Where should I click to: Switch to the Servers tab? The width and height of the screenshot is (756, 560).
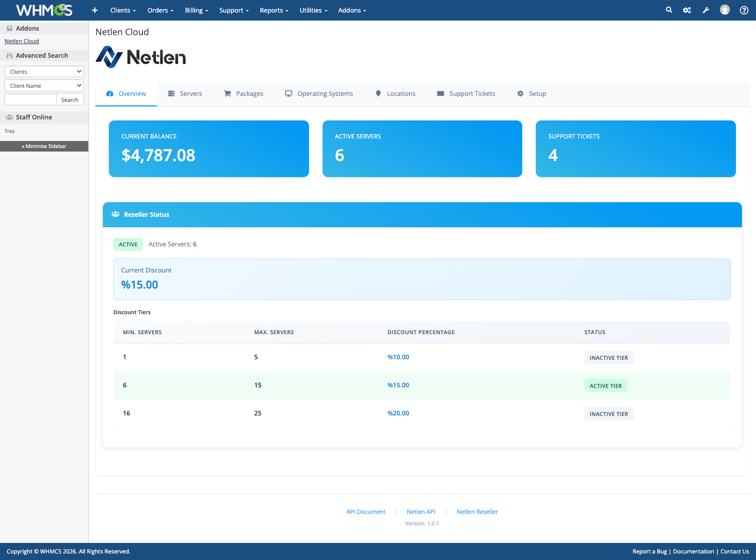coord(185,94)
